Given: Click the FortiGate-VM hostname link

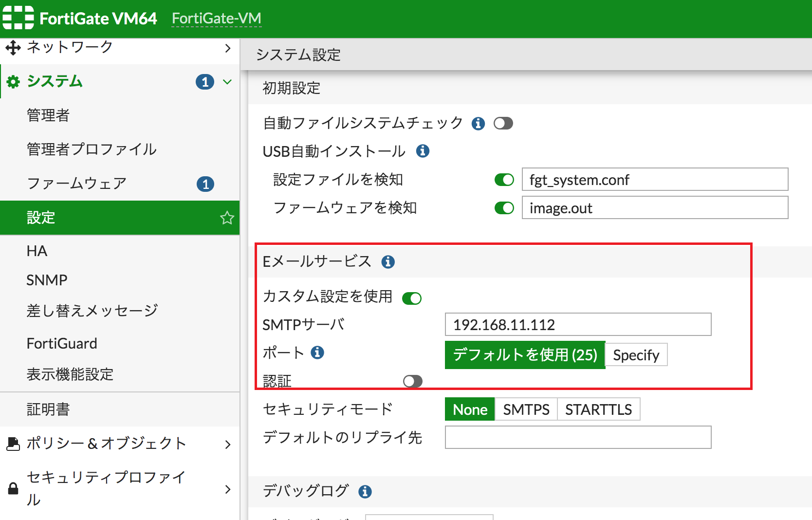Looking at the screenshot, I should coord(217,19).
